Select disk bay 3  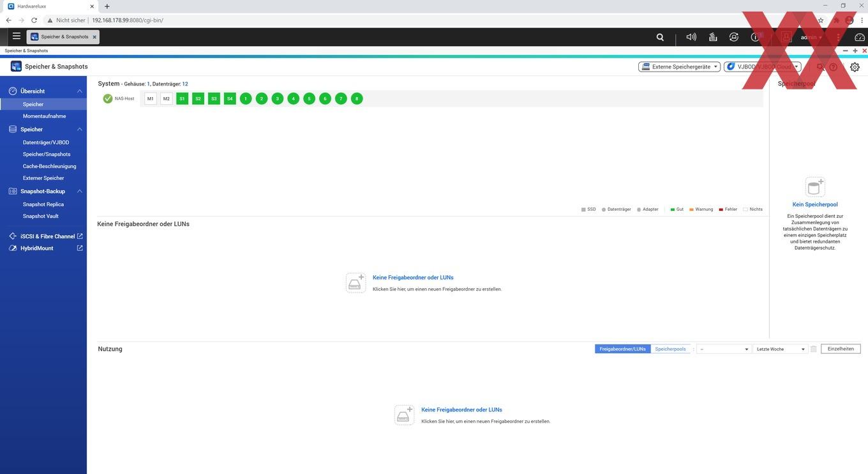pyautogui.click(x=277, y=98)
